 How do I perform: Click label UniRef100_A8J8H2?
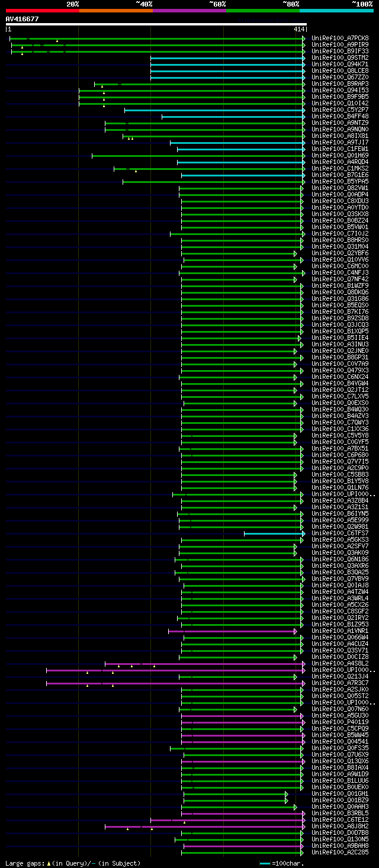(340, 826)
